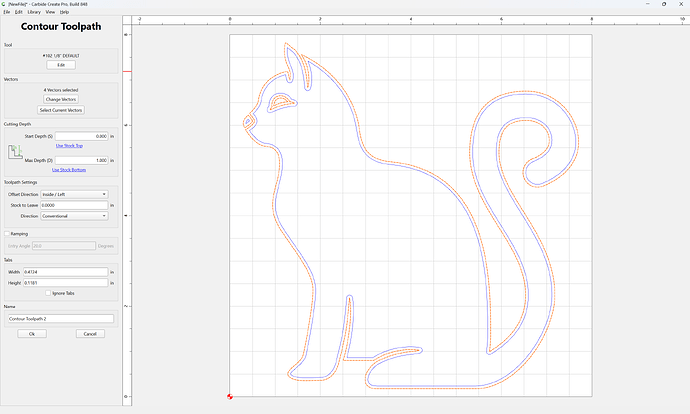Click the Use Stock Bottom link
The width and height of the screenshot is (690, 414).
tap(69, 170)
